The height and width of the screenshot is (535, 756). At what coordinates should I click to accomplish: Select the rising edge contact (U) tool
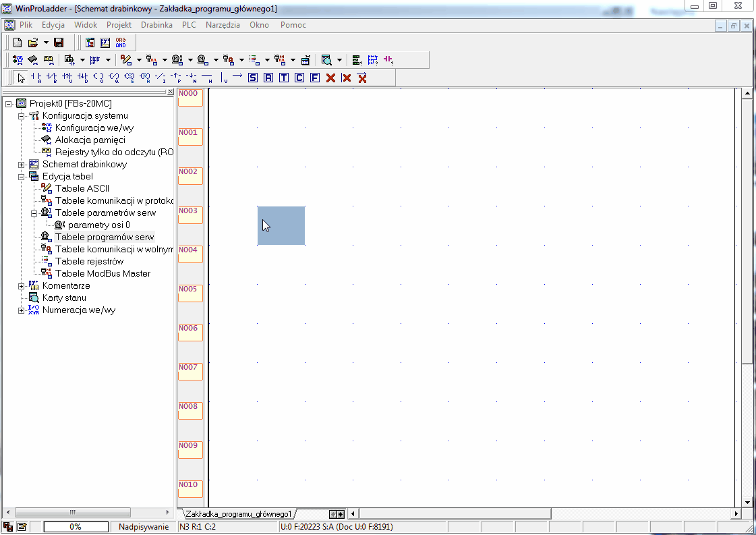67,78
